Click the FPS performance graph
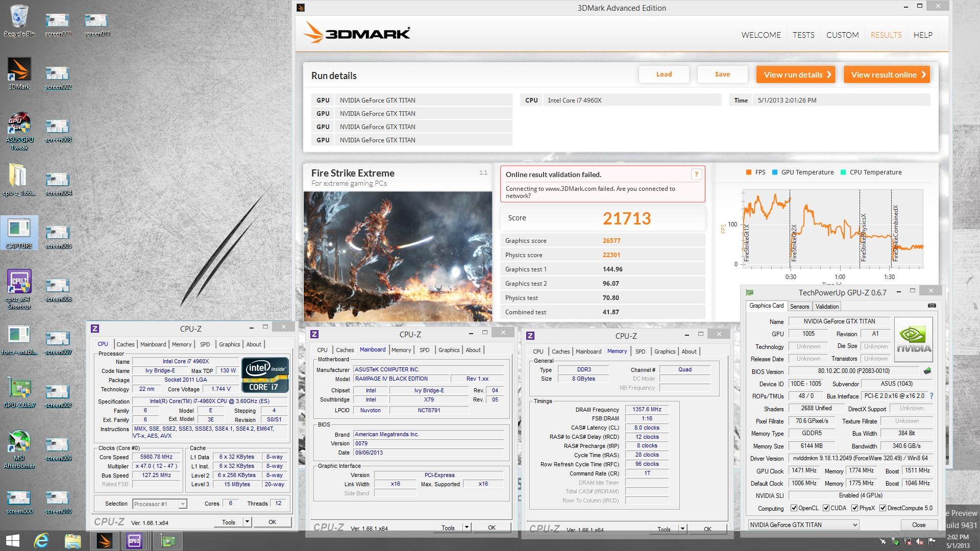 tap(832, 229)
